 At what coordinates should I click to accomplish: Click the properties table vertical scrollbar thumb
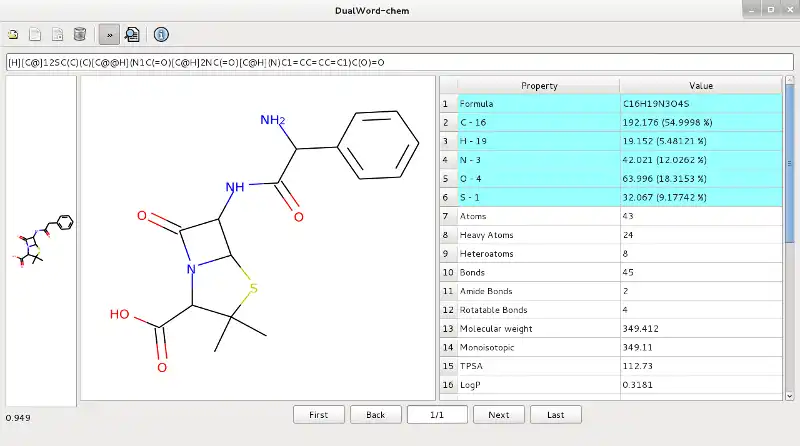tap(789, 163)
